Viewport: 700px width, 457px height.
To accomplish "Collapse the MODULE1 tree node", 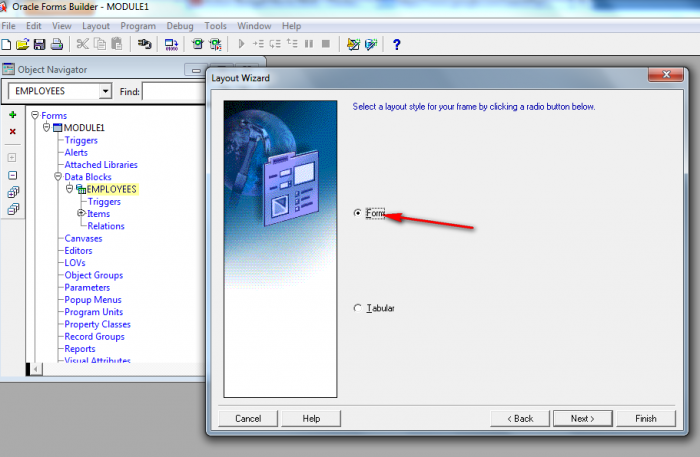I will (46, 127).
